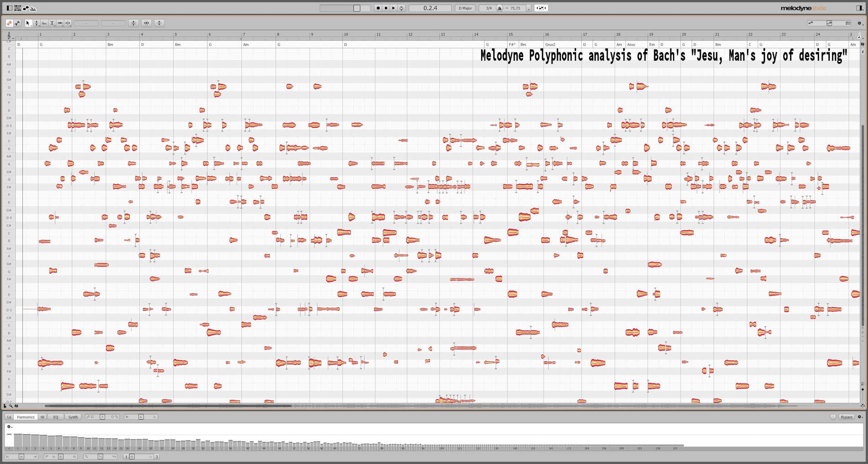Toggle the round power button beside Bypass
This screenshot has height=464, width=868.
pyautogui.click(x=833, y=416)
